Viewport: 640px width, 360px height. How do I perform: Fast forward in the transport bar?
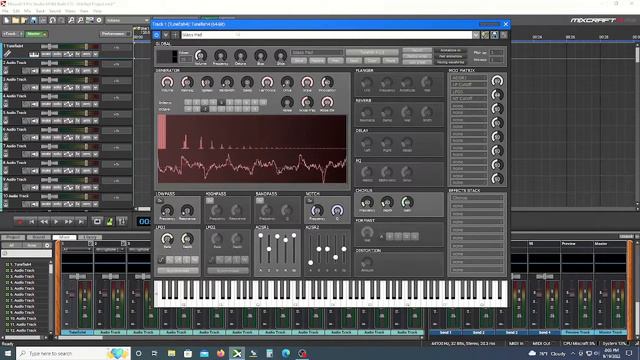pyautogui.click(x=69, y=221)
